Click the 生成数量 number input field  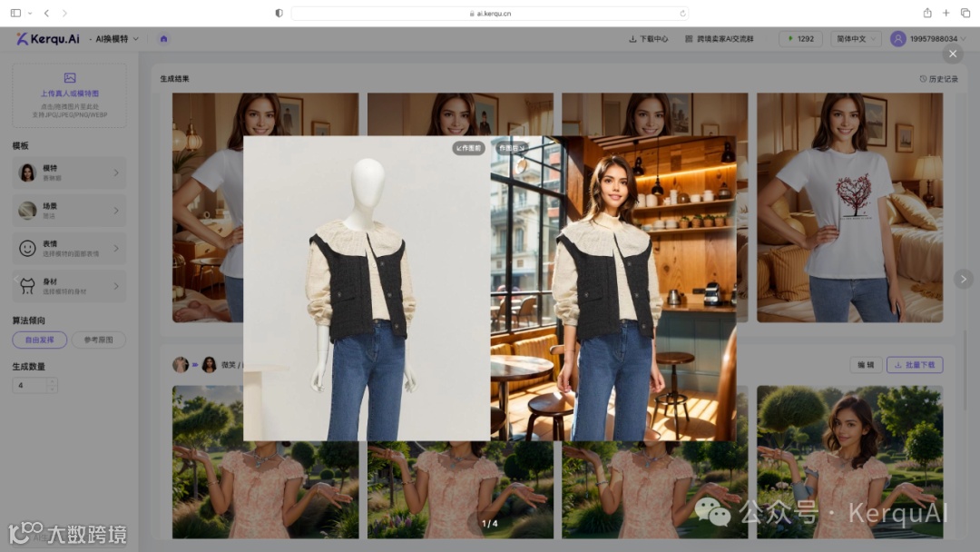click(x=30, y=385)
